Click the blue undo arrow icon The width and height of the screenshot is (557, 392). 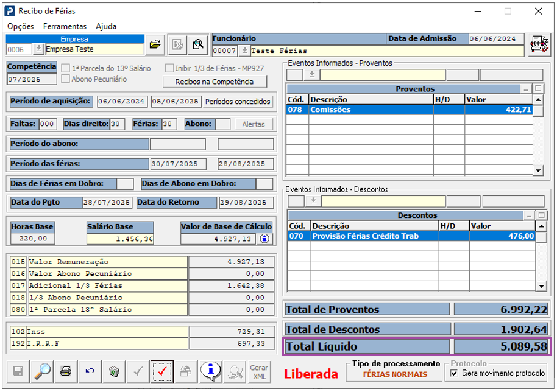[90, 371]
